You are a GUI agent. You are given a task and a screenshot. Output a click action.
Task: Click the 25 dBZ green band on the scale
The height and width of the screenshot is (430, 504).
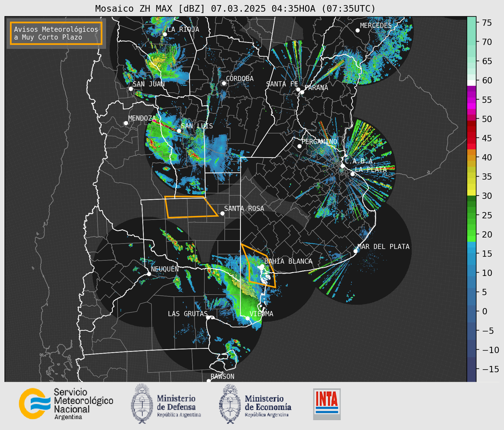(x=471, y=215)
